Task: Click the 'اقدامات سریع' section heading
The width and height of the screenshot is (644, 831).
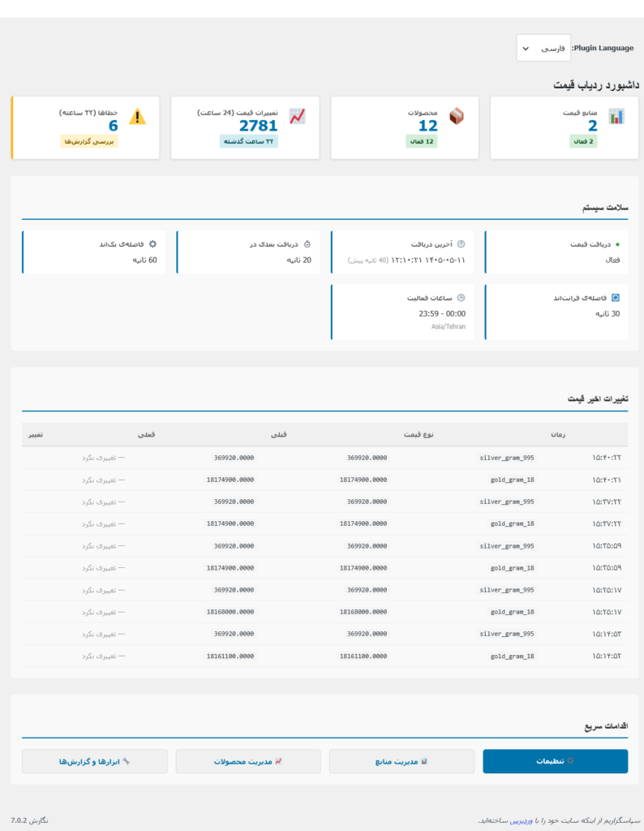Action: [607, 726]
